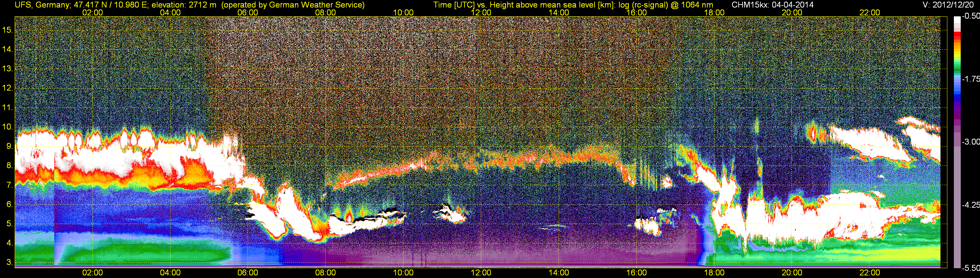Click the "11." height axis label
The image size is (980, 278).
(x=7, y=108)
